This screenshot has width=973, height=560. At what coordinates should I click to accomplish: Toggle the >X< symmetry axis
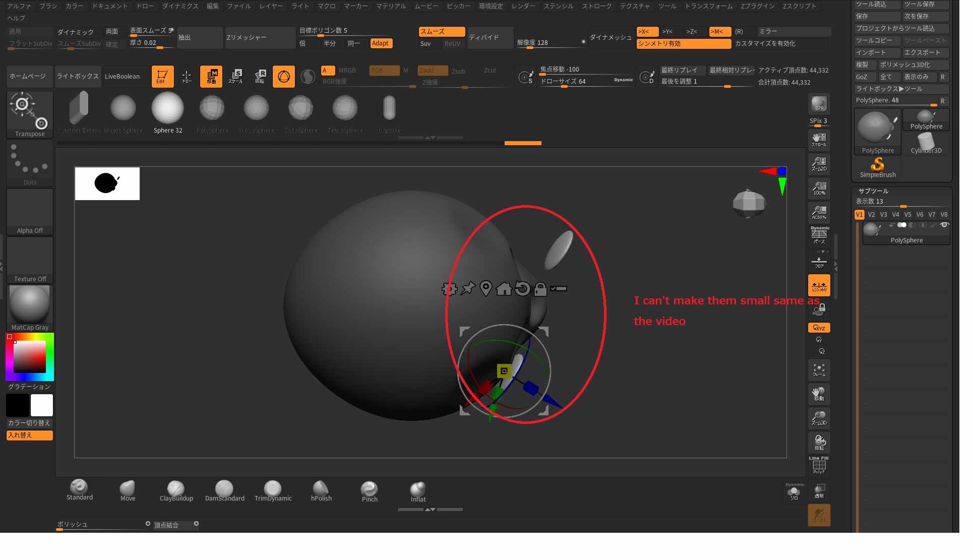[x=646, y=32]
